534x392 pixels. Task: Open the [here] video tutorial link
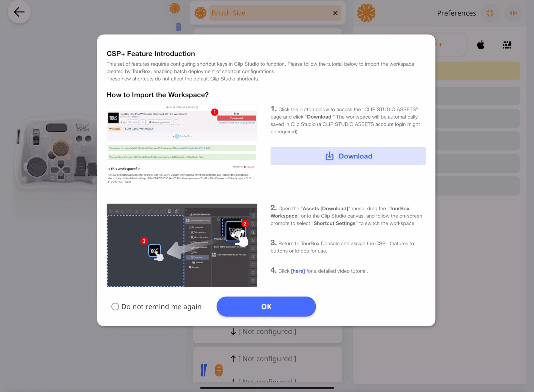(298, 271)
